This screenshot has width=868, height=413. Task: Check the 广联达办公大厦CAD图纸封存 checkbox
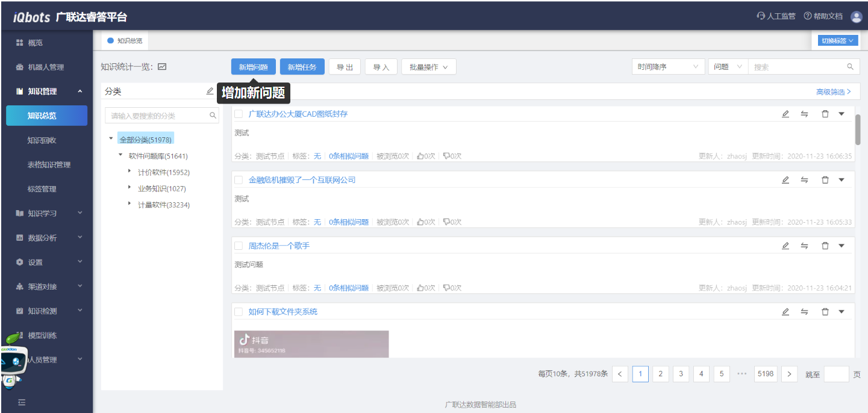[239, 114]
